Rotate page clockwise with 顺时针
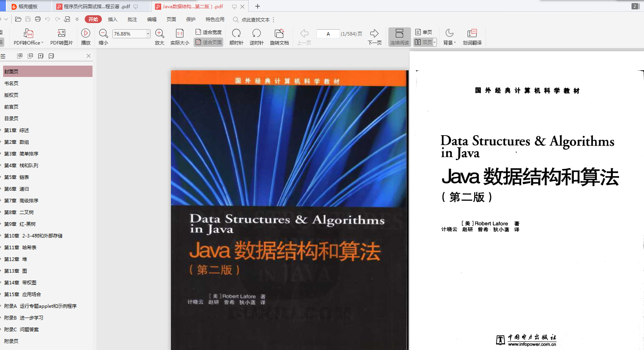The width and height of the screenshot is (644, 350). click(x=236, y=37)
